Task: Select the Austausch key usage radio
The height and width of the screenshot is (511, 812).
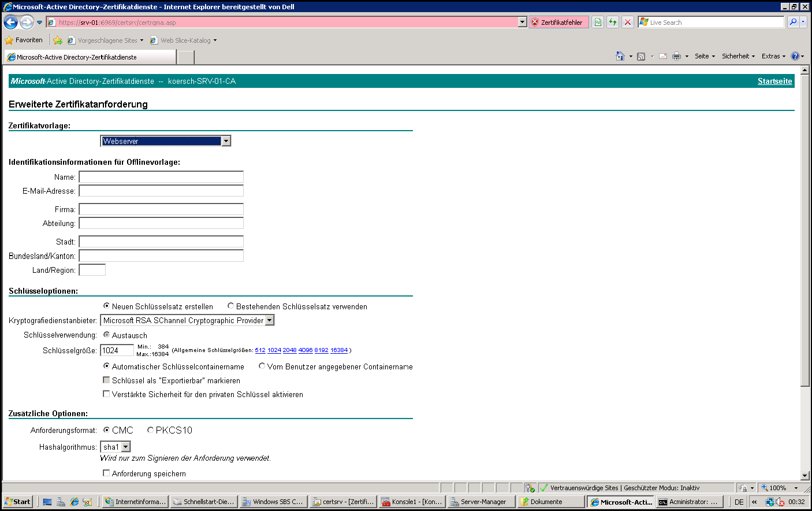Action: click(x=106, y=335)
